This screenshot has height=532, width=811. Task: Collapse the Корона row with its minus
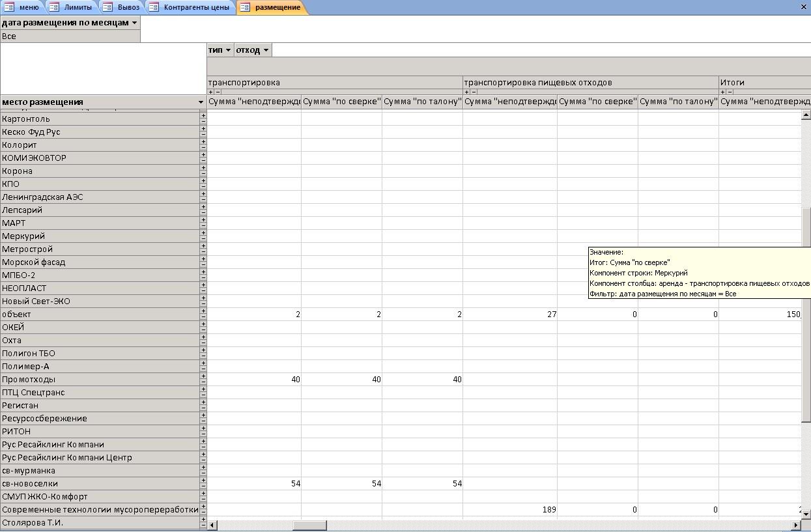(203, 174)
